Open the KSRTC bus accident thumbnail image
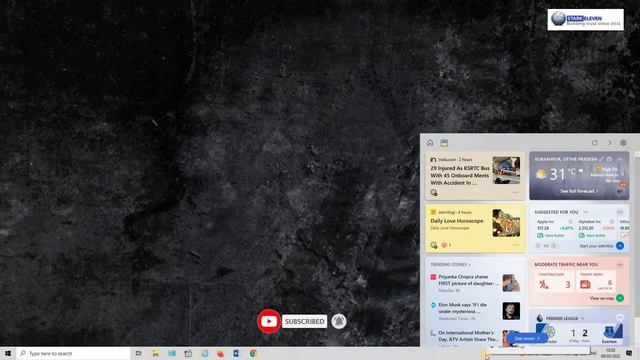 pyautogui.click(x=506, y=170)
